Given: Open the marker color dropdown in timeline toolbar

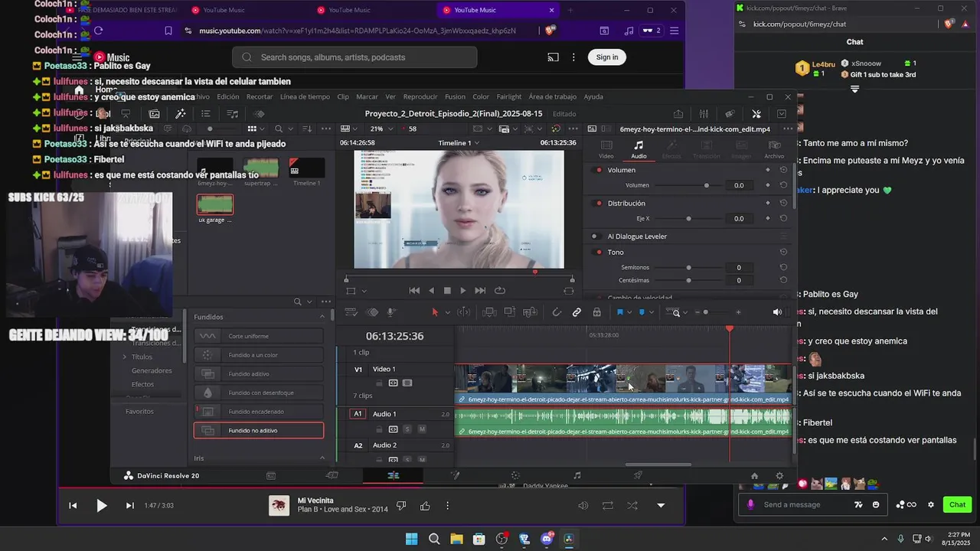Looking at the screenshot, I should point(652,312).
